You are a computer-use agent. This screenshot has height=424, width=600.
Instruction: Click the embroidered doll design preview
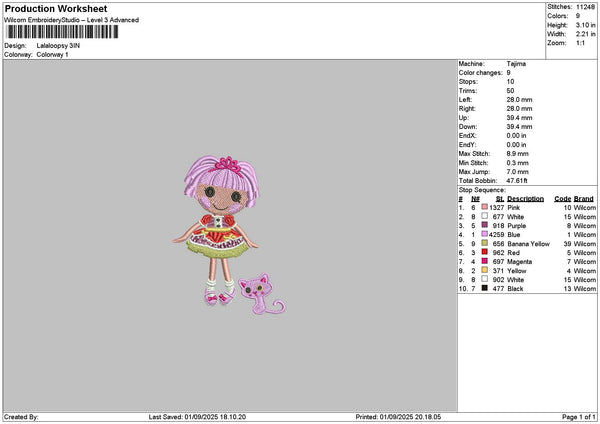pos(216,230)
